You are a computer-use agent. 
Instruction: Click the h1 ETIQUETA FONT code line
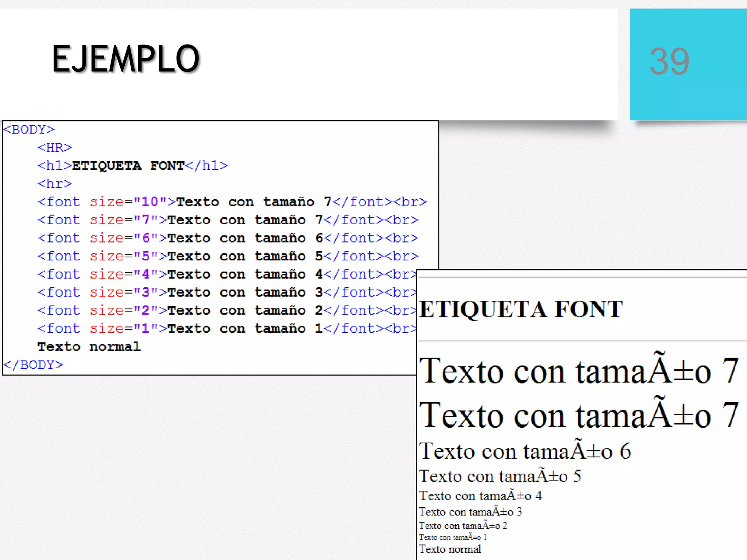click(x=133, y=166)
